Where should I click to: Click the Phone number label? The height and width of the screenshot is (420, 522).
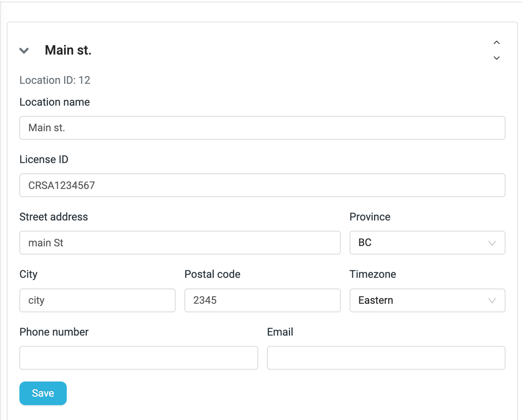(54, 332)
